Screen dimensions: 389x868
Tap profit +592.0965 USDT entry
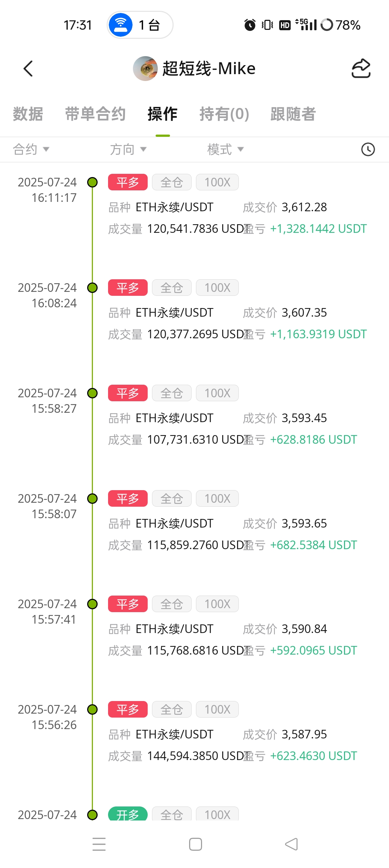(x=313, y=650)
